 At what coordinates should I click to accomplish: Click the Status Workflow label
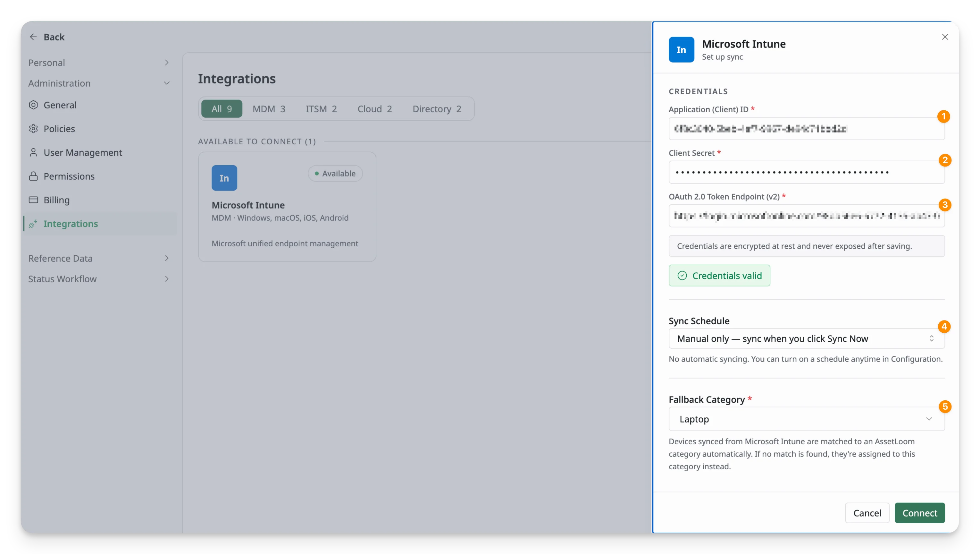tap(63, 279)
